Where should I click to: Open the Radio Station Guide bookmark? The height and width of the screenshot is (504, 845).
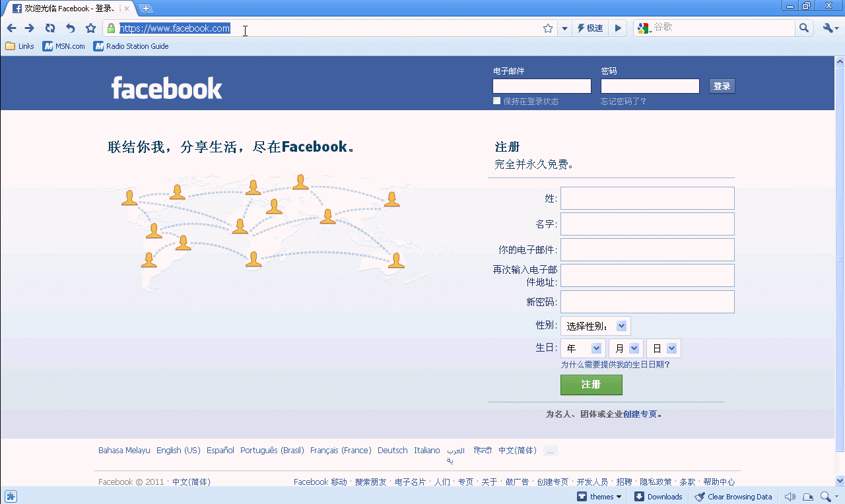click(x=131, y=46)
